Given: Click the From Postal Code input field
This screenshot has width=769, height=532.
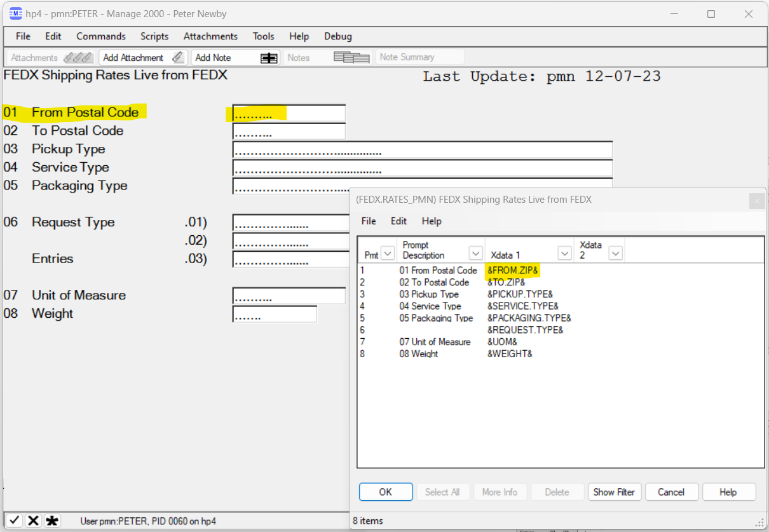Looking at the screenshot, I should [x=289, y=113].
